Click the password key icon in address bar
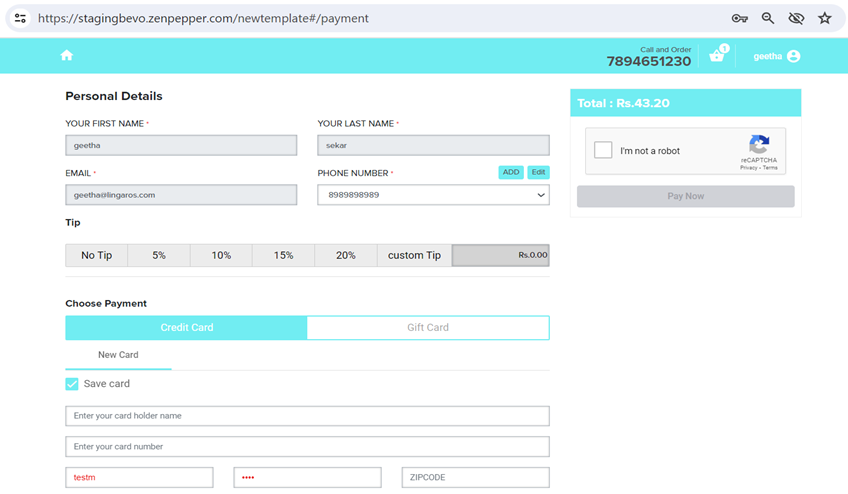This screenshot has height=494, width=848. coord(739,18)
